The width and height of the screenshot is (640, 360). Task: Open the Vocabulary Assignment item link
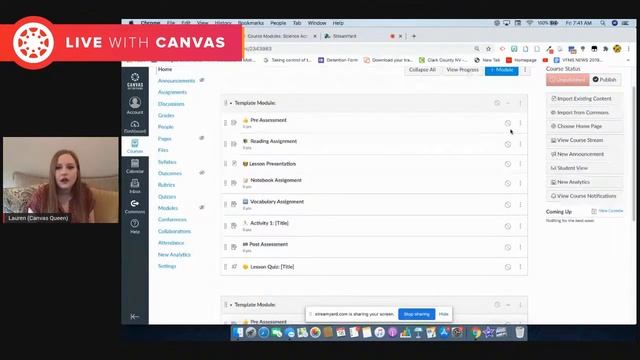(277, 202)
